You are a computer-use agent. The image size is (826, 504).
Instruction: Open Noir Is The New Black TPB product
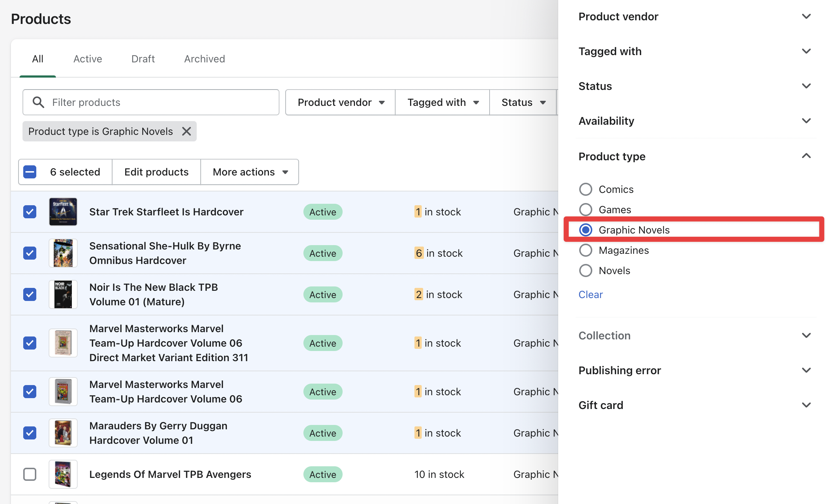pos(154,294)
